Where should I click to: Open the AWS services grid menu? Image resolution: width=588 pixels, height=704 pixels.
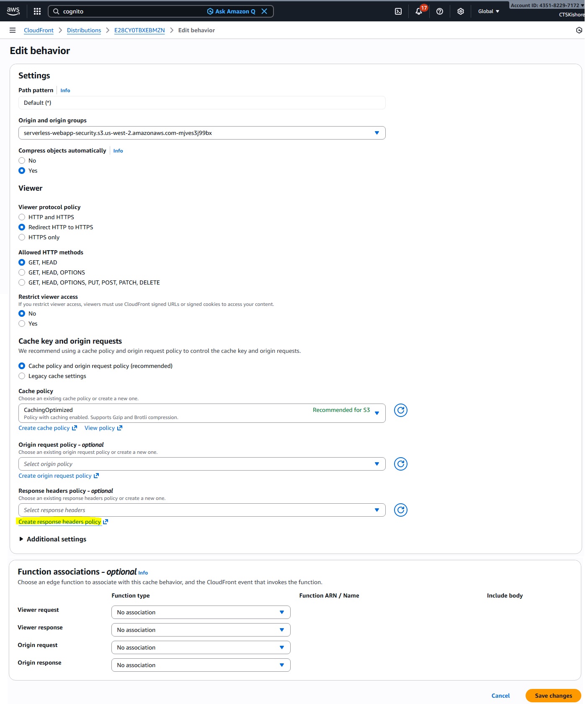(x=37, y=11)
